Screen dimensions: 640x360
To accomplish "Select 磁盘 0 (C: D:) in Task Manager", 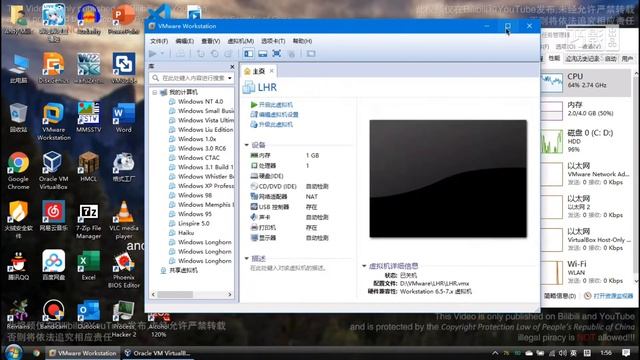I will pos(587,141).
